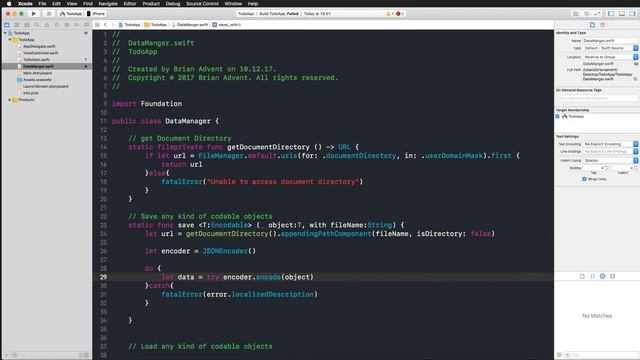This screenshot has width=640, height=360.
Task: Click the red error indicator in activity bar
Action: (x=399, y=13)
